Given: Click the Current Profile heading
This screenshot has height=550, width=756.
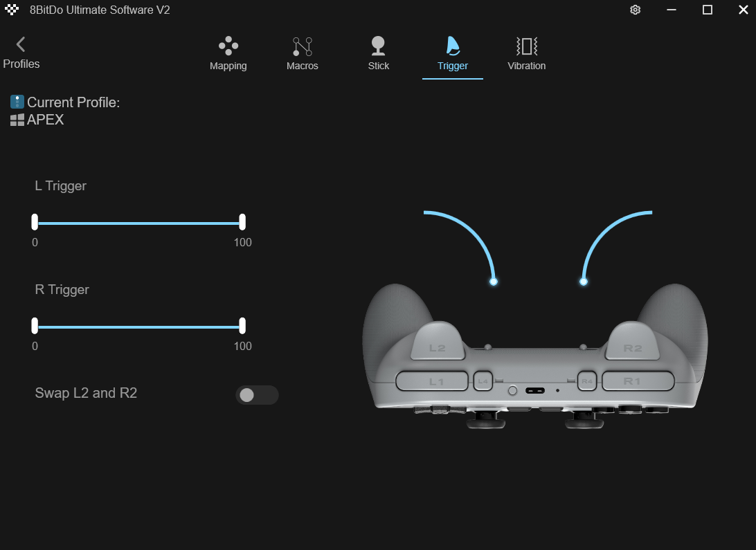Looking at the screenshot, I should [x=73, y=102].
